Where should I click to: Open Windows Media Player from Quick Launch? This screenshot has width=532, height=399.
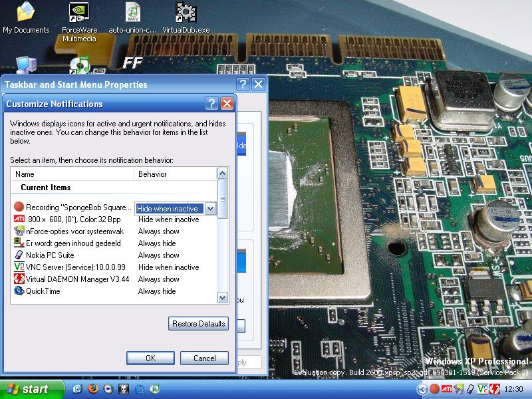pyautogui.click(x=108, y=389)
